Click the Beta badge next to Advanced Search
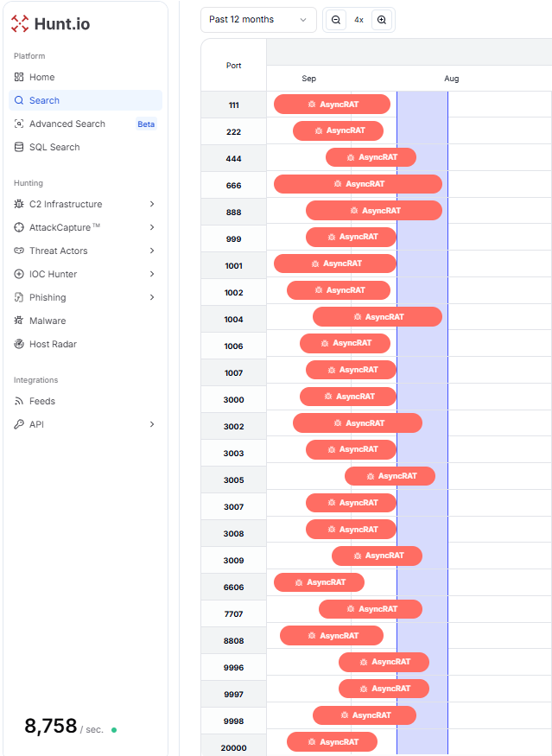The width and height of the screenshot is (552, 756). tap(146, 124)
